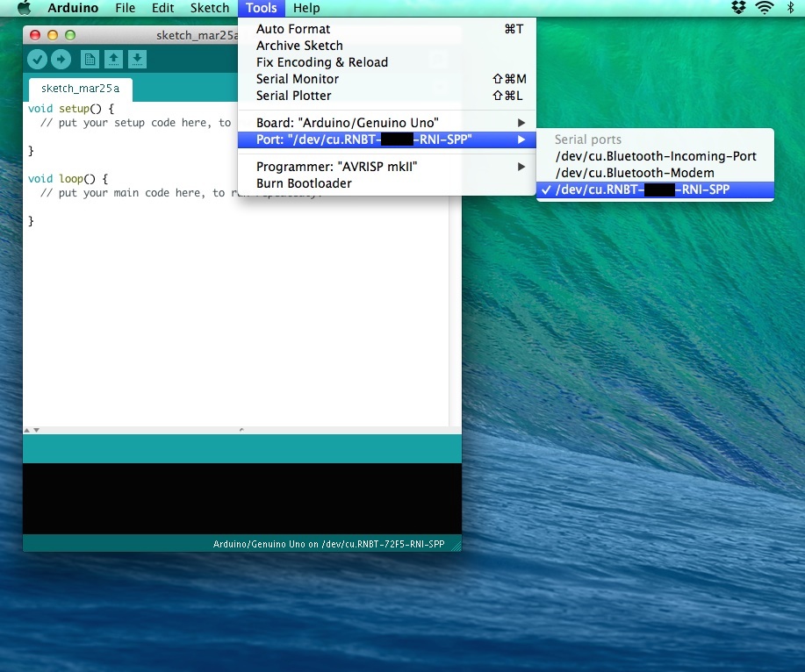
Task: Click the Upload arrow icon
Action: point(61,60)
